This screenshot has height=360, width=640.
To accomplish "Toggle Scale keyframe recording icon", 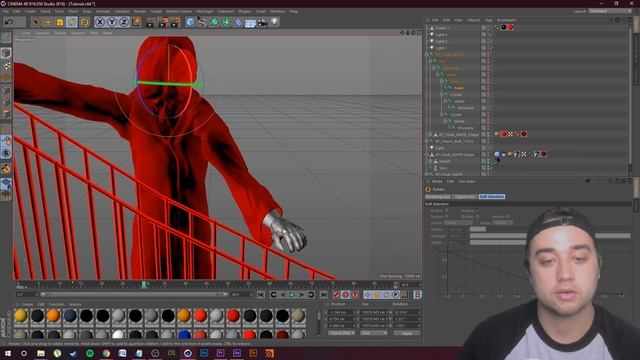I will click(377, 294).
